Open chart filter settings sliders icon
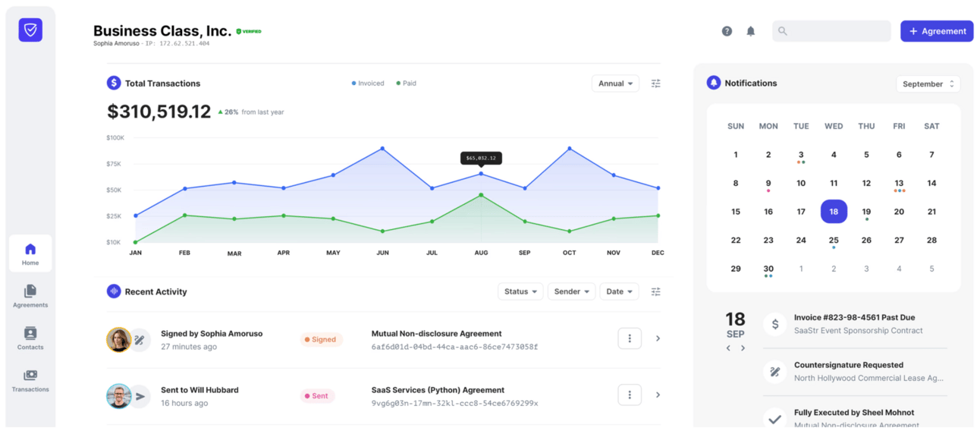This screenshot has height=428, width=980. (656, 83)
